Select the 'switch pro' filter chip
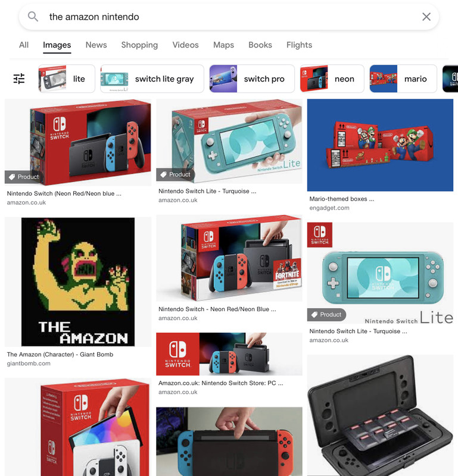 click(x=252, y=79)
